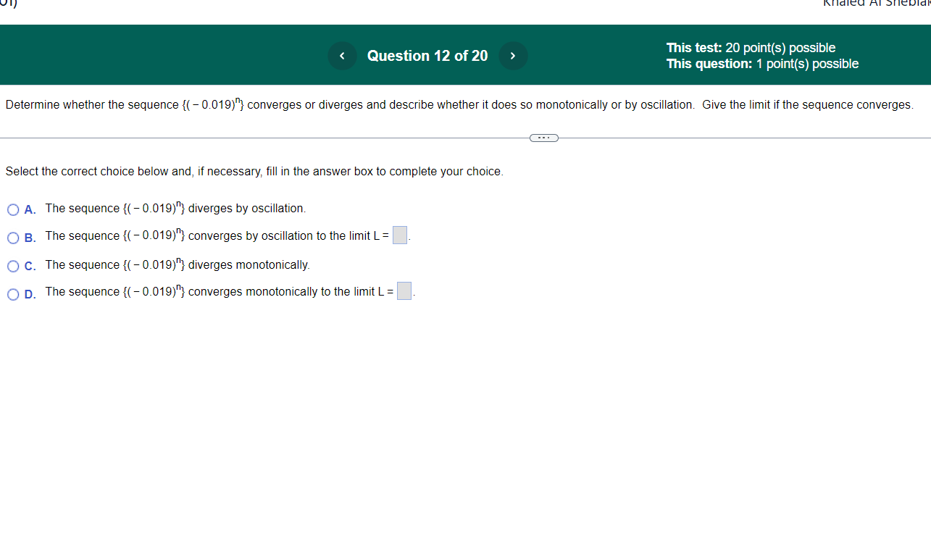Go to the previous question using the left chevron
Image resolution: width=931 pixels, height=560 pixels.
point(341,55)
